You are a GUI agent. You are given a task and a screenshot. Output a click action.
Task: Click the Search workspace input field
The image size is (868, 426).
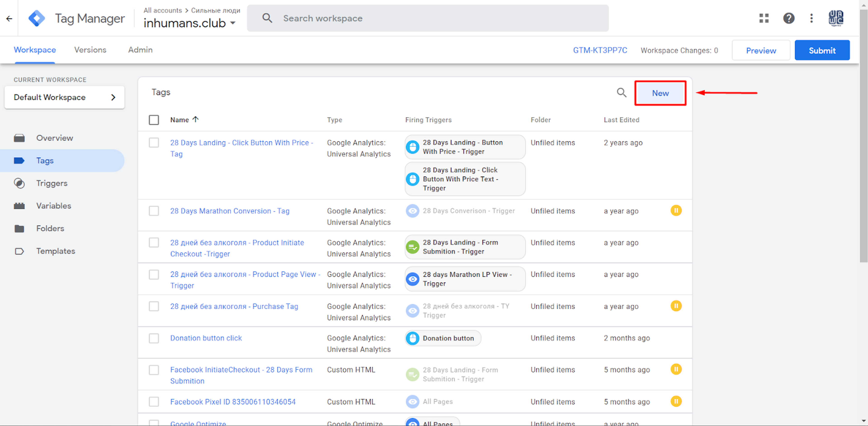click(428, 18)
